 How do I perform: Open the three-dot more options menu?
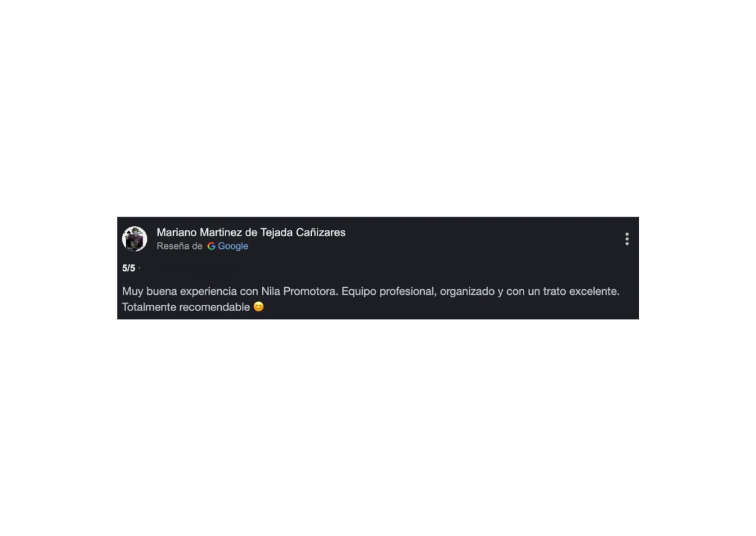(626, 239)
